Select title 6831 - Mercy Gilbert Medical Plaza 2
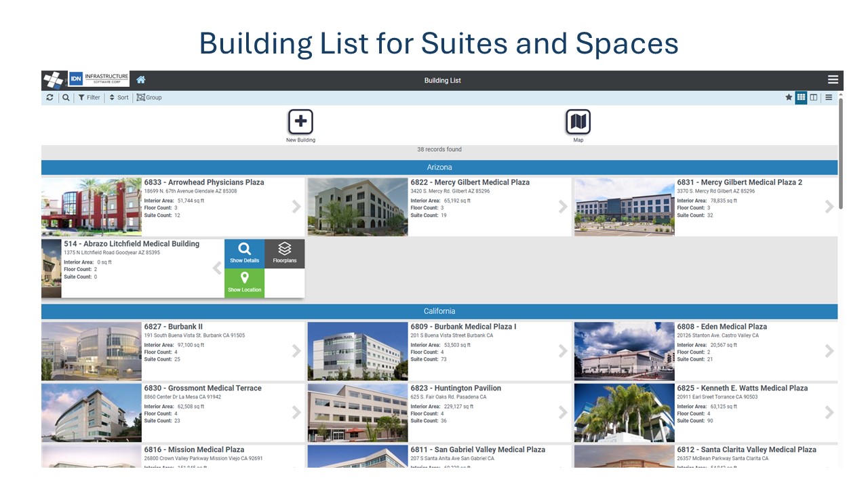The image size is (868, 488). tap(739, 182)
